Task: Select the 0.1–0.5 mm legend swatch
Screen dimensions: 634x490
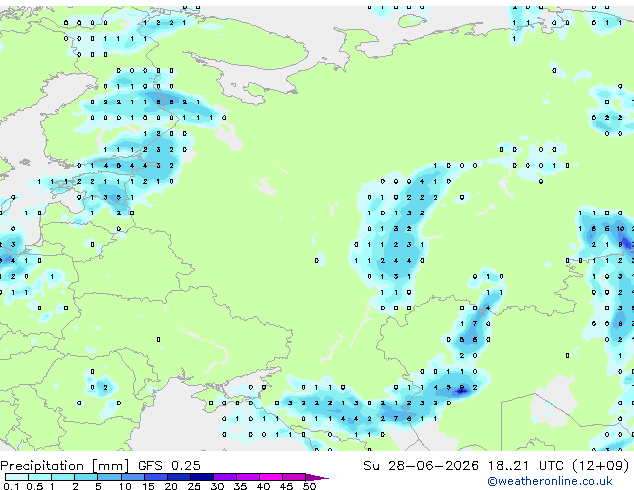Action: click(17, 477)
